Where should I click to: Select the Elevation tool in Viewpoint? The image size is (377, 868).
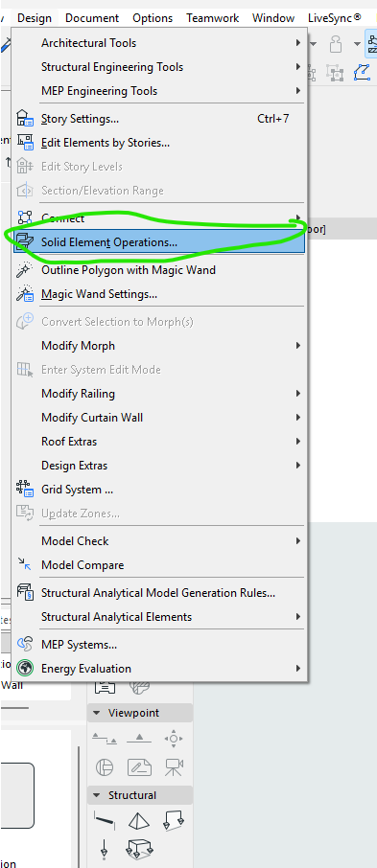pyautogui.click(x=139, y=739)
